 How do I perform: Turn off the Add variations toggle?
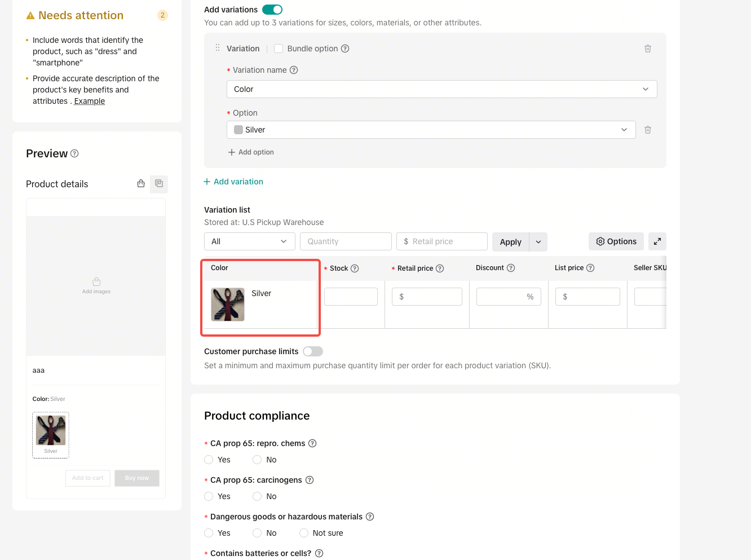tap(272, 10)
